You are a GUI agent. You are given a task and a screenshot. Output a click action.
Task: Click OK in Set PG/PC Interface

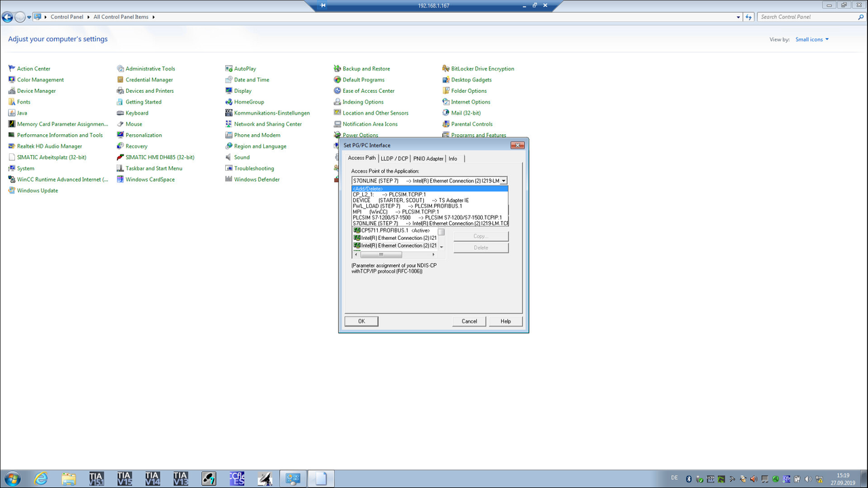click(x=361, y=321)
